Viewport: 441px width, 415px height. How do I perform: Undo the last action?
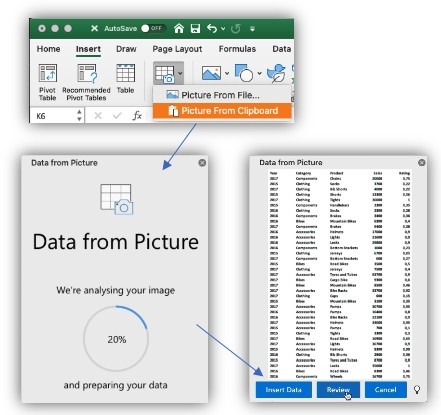pos(212,28)
